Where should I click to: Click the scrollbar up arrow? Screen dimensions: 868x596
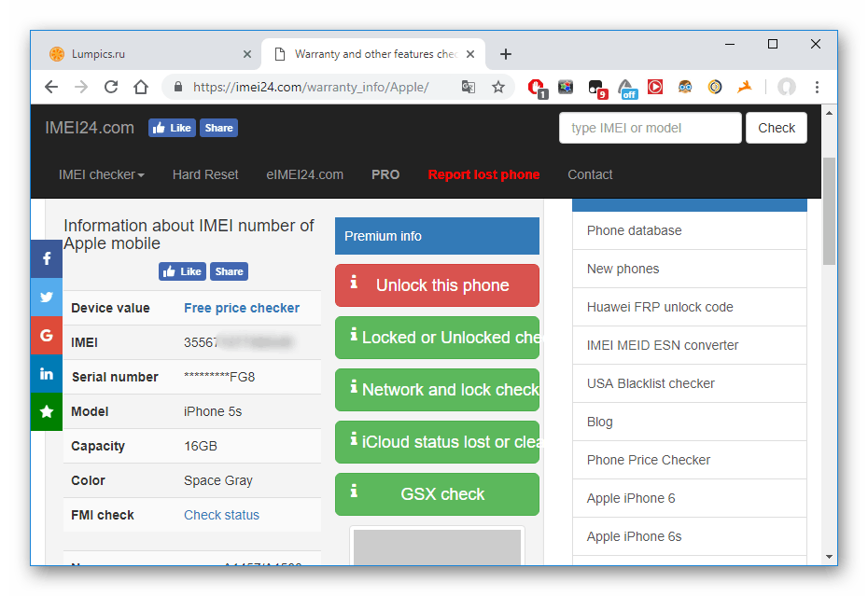click(829, 113)
